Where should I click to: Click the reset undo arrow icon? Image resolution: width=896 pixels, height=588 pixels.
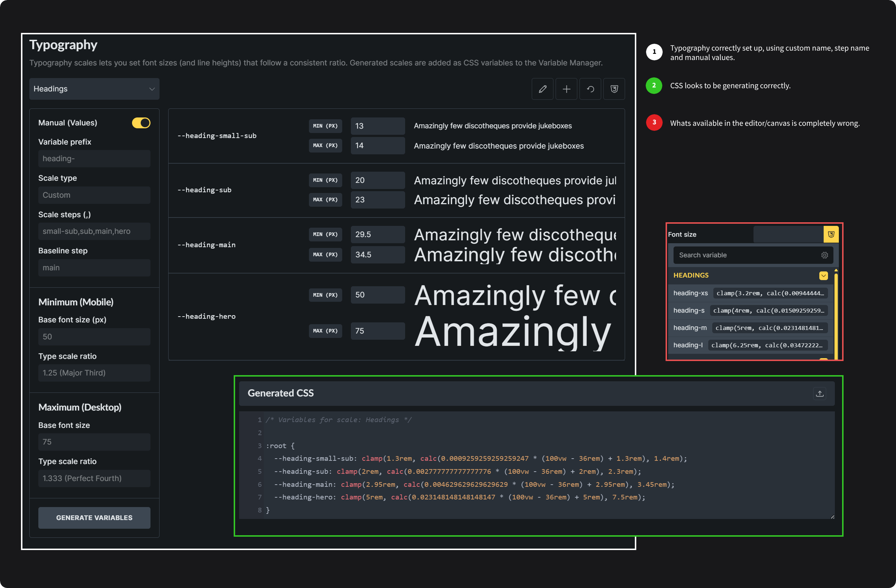coord(590,89)
